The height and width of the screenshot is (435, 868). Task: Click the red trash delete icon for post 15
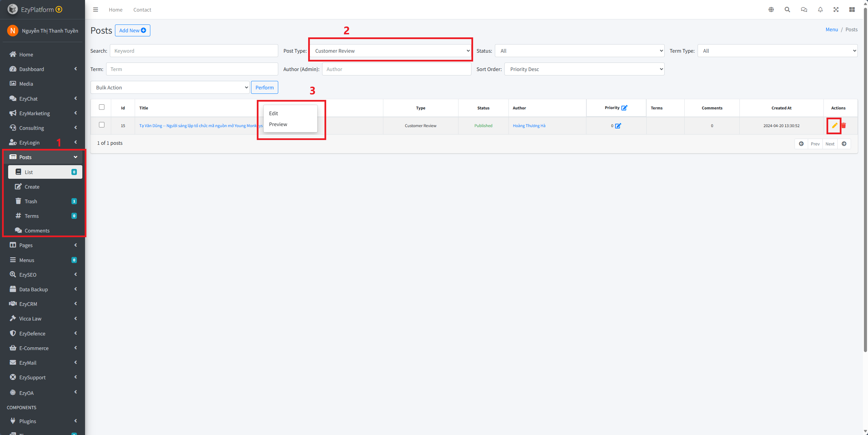point(844,125)
